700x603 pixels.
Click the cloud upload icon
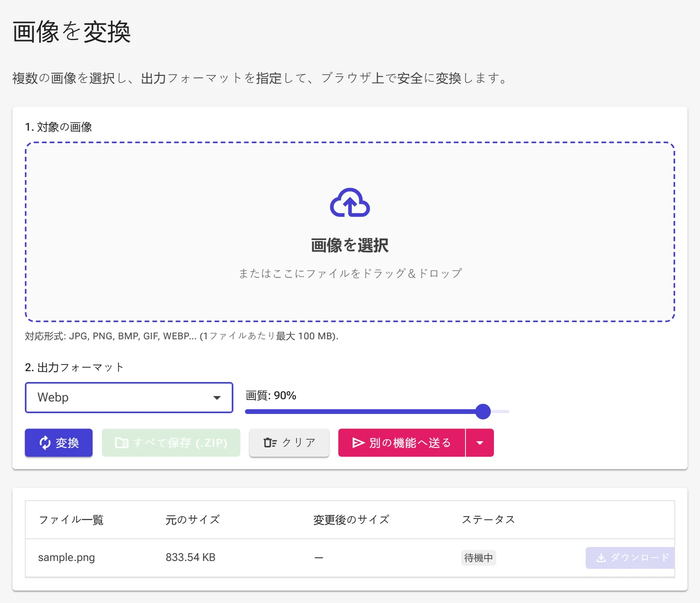[350, 202]
